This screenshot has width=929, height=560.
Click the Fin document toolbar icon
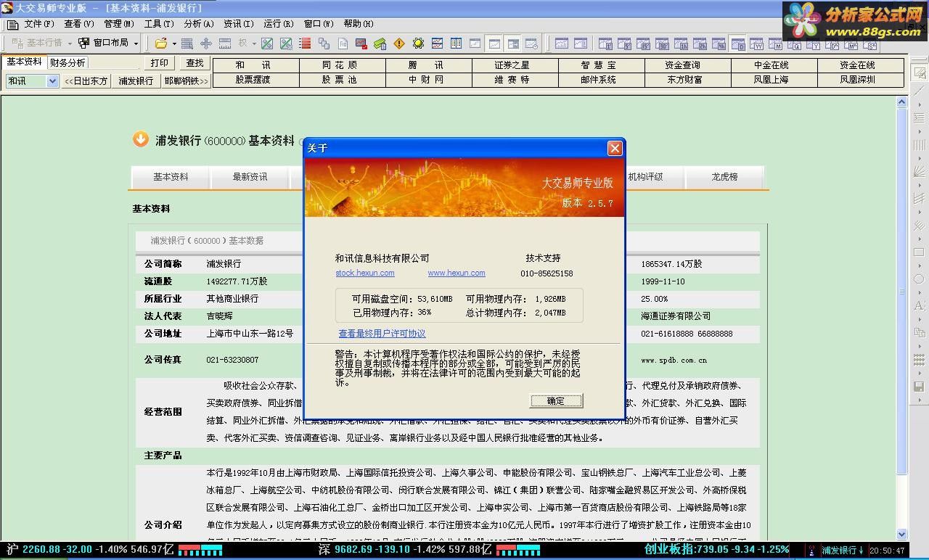[343, 44]
